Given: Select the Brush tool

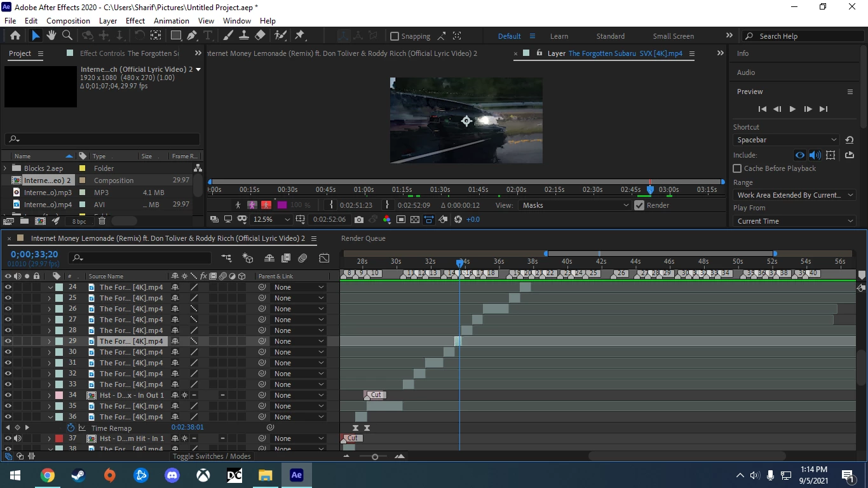Looking at the screenshot, I should click(227, 36).
